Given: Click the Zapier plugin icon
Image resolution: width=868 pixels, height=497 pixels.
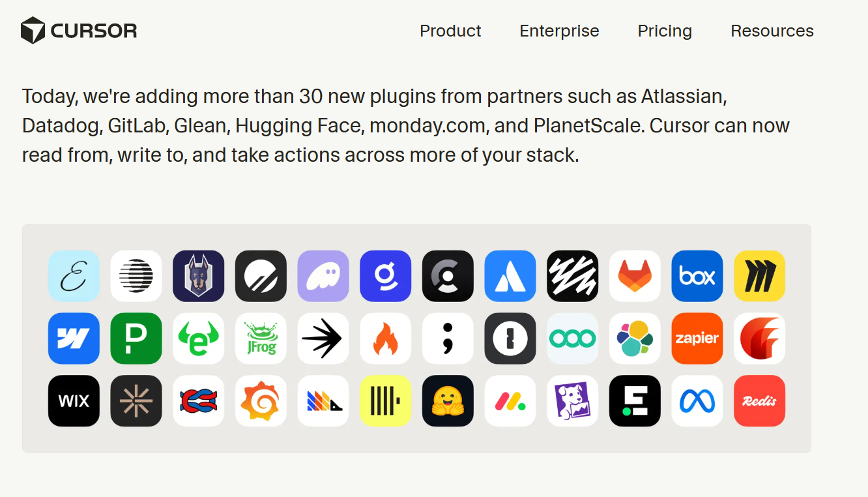Looking at the screenshot, I should coord(697,339).
